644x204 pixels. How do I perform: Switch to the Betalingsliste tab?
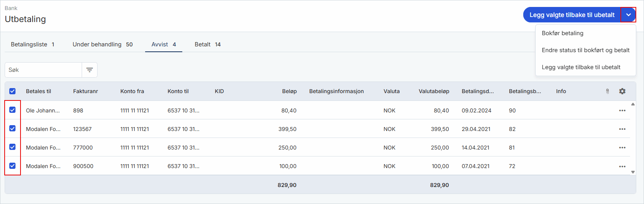(x=33, y=44)
